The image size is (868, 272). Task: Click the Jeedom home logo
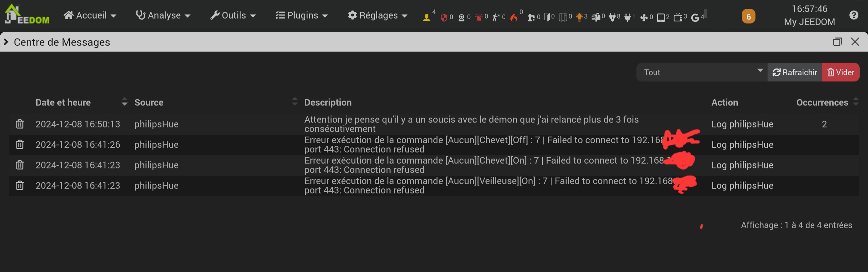pyautogui.click(x=27, y=15)
